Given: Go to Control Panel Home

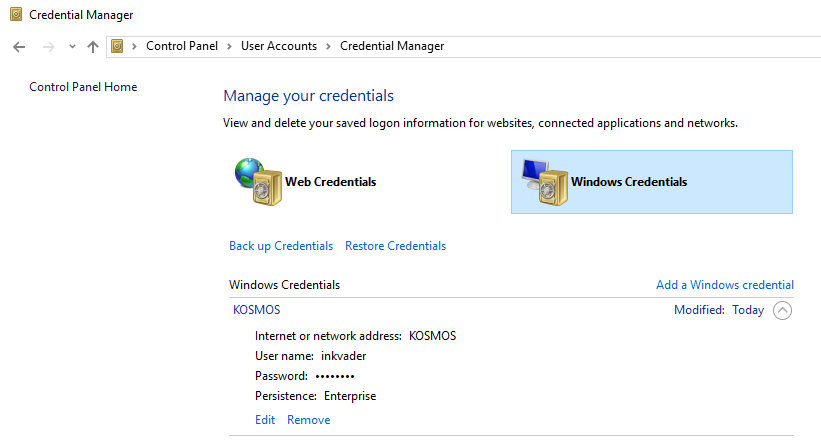Looking at the screenshot, I should 83,87.
